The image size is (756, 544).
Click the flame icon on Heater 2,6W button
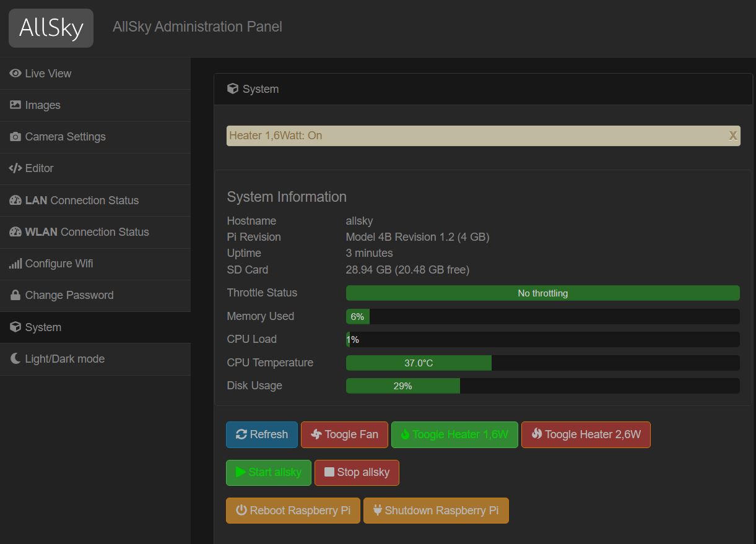pos(537,434)
